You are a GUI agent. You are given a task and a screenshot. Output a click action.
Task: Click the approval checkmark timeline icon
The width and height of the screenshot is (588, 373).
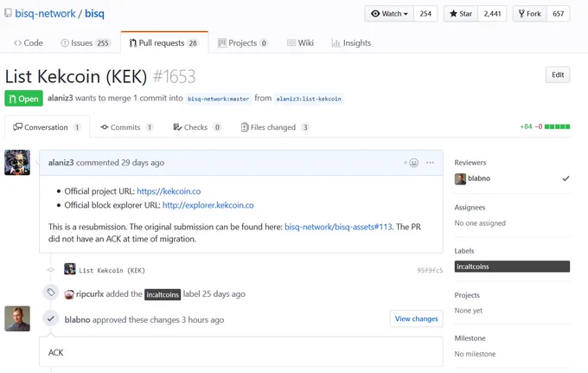click(x=51, y=318)
